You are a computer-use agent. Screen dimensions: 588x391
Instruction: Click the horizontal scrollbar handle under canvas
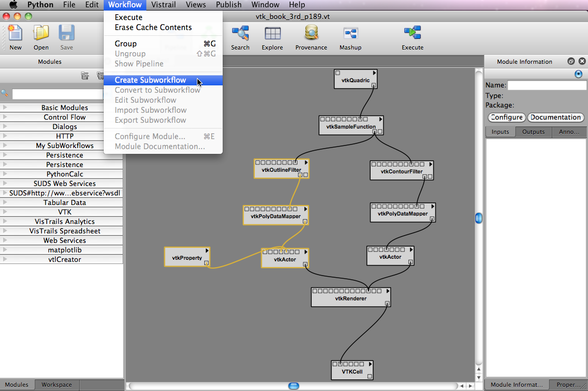point(294,386)
